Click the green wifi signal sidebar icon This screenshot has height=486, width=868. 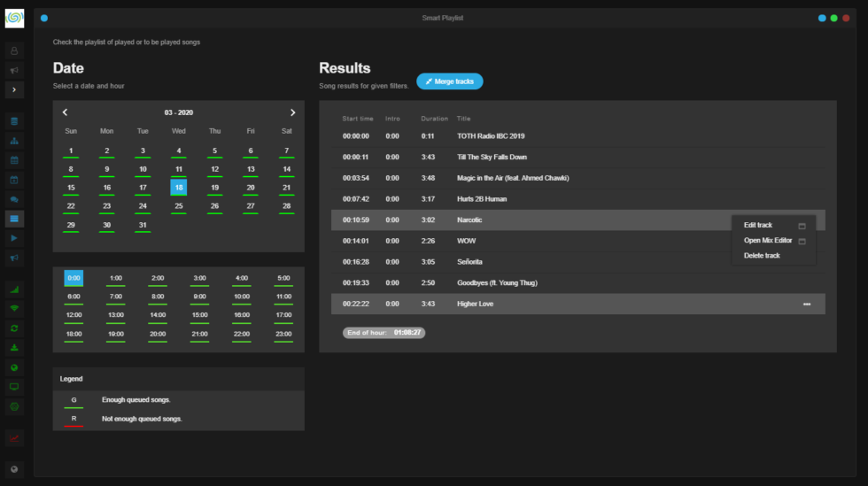click(14, 308)
